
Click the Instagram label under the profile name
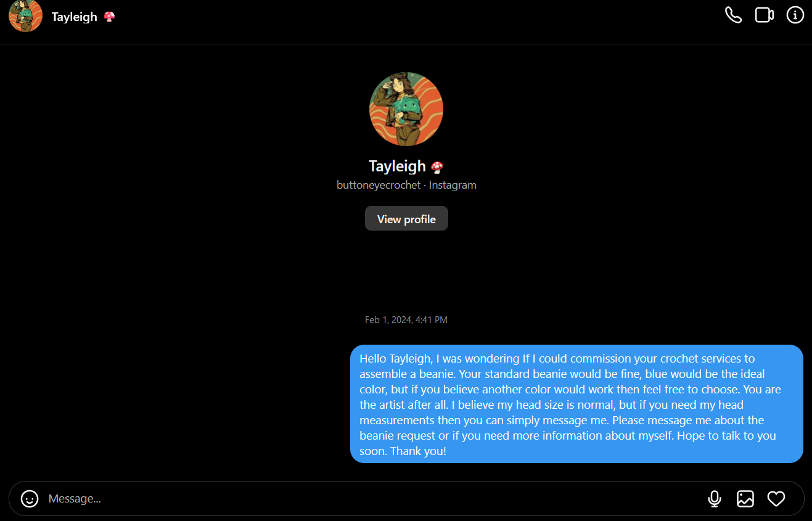click(453, 185)
